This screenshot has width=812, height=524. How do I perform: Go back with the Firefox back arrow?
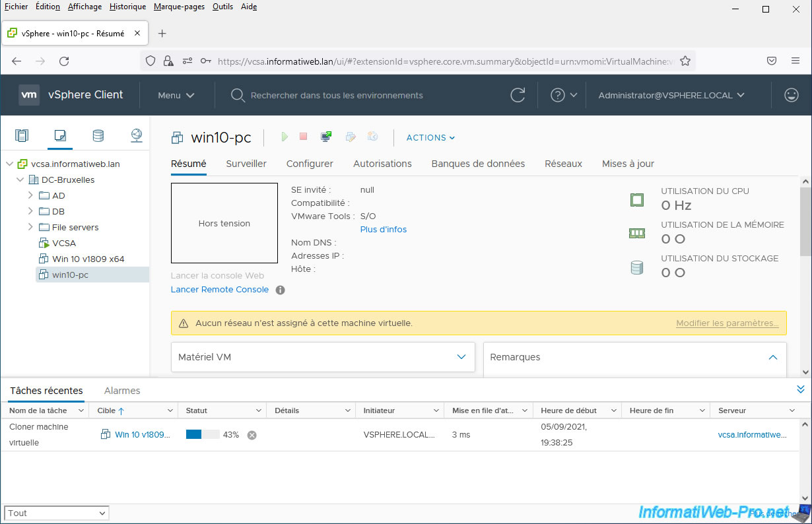coord(17,61)
